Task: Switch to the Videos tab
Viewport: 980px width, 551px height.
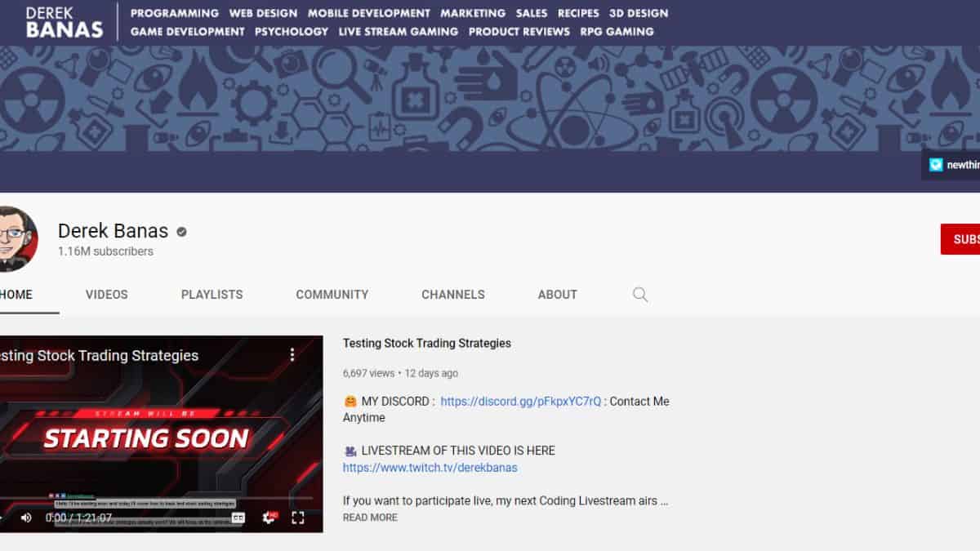Action: click(107, 295)
